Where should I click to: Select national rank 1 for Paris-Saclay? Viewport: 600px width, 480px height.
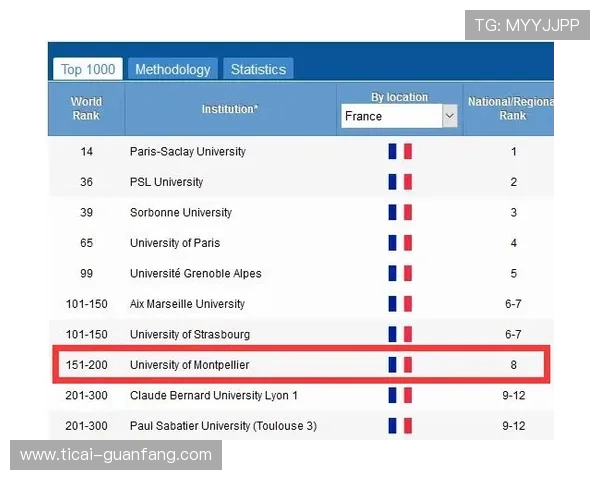(514, 152)
